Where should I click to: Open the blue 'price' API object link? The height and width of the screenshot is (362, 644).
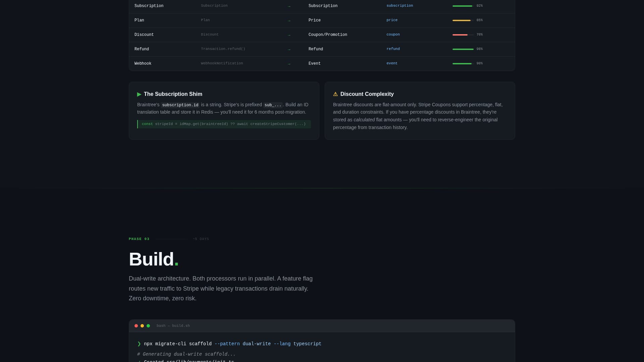click(392, 20)
